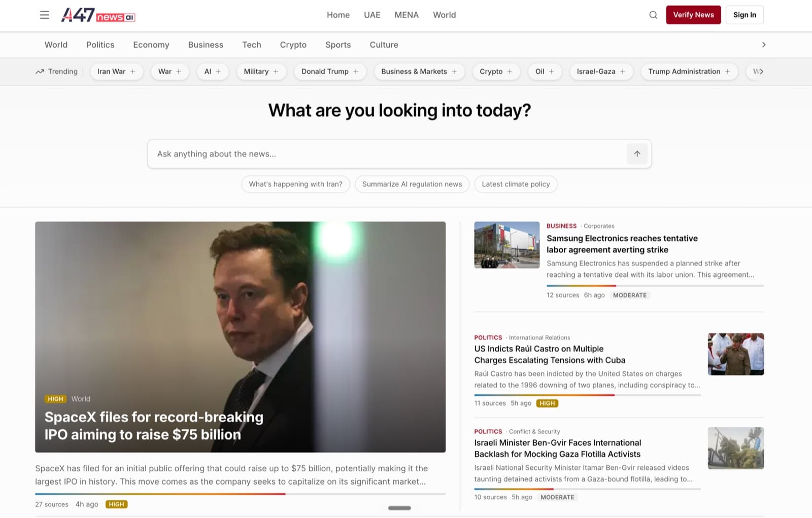Go to Home in top navigation
812x518 pixels.
tap(338, 15)
